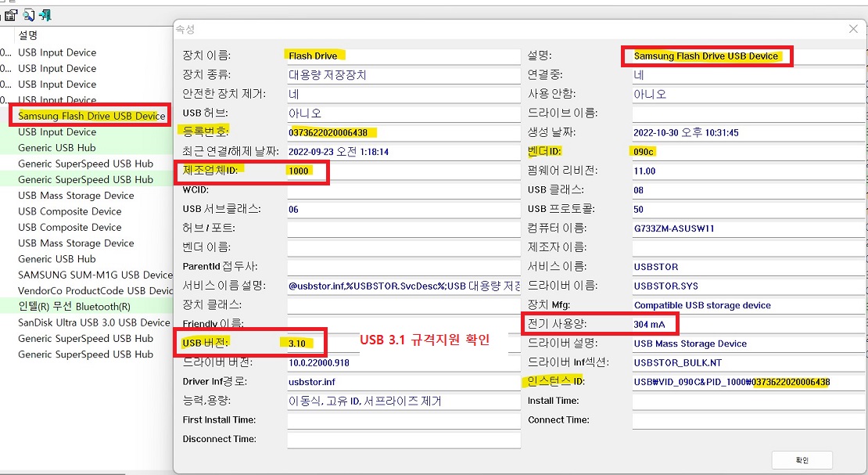Screen dimensions: 868x475
Task: Sort list by 설명 column header
Action: [x=27, y=35]
